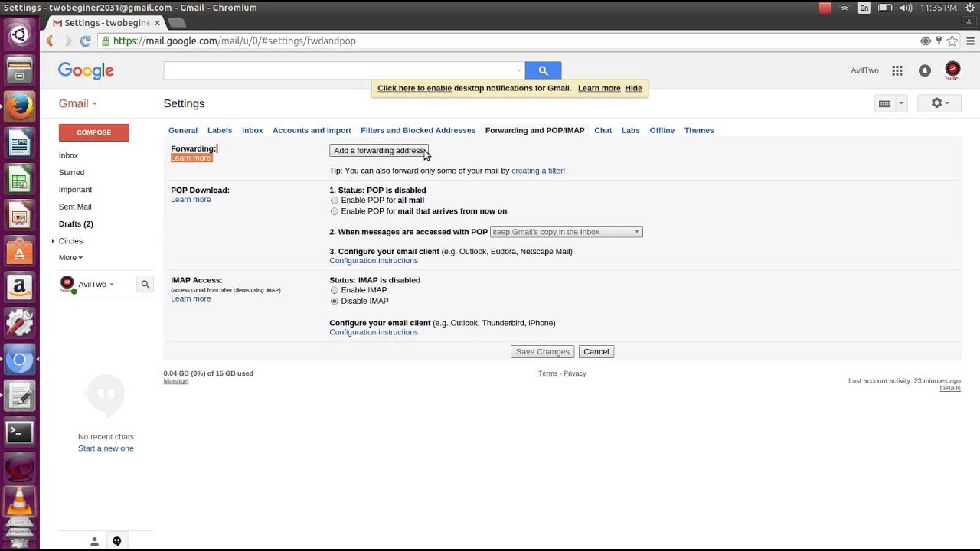Open the 'keep Gmail's copy in the Inbox' dropdown

click(566, 232)
